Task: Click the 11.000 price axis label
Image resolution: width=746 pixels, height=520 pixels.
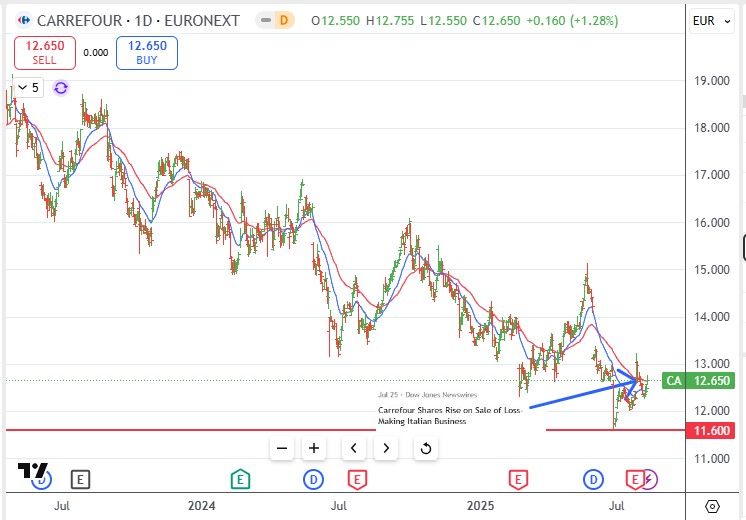Action: (712, 459)
